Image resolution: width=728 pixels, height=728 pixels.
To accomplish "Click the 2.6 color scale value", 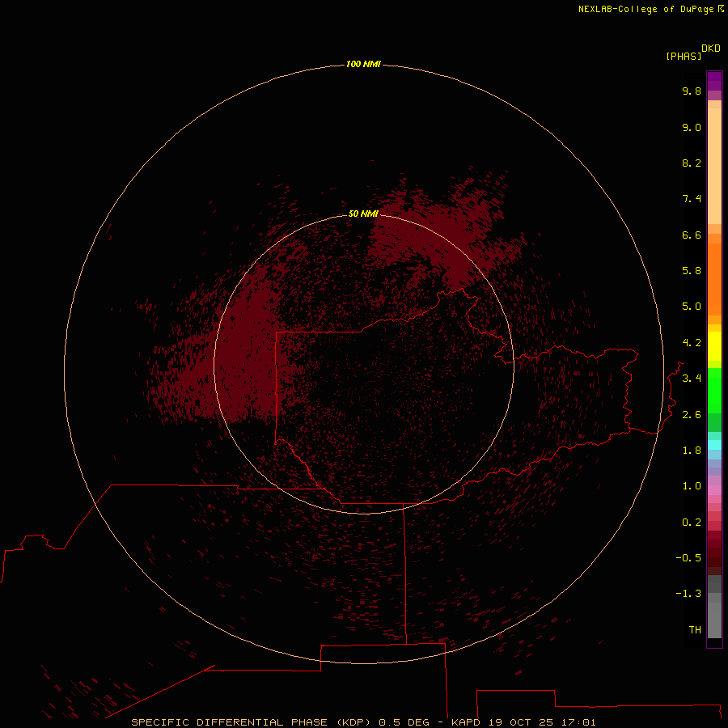I will 692,415.
